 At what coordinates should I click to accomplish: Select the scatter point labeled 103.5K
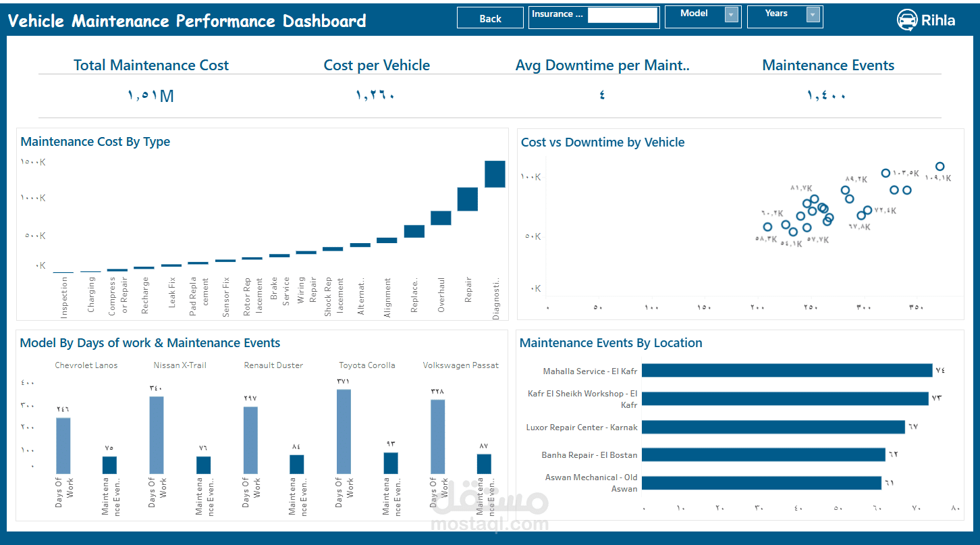[x=886, y=174]
